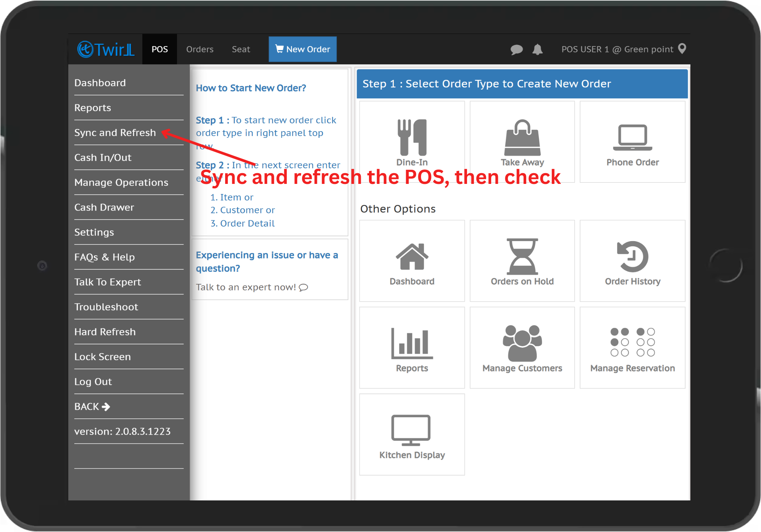Switch to the Orders tab
Screen dimensions: 761x532
200,49
